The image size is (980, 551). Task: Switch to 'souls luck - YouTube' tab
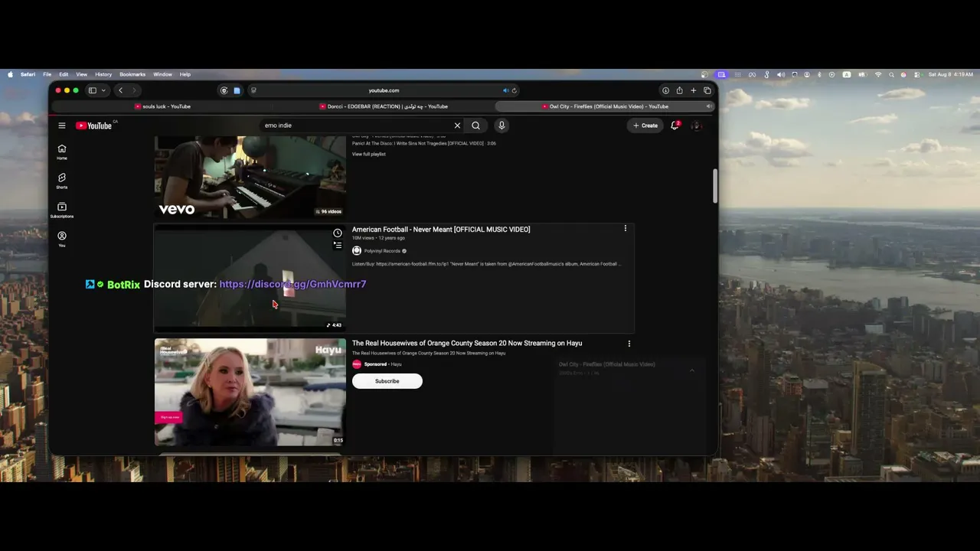tap(162, 106)
